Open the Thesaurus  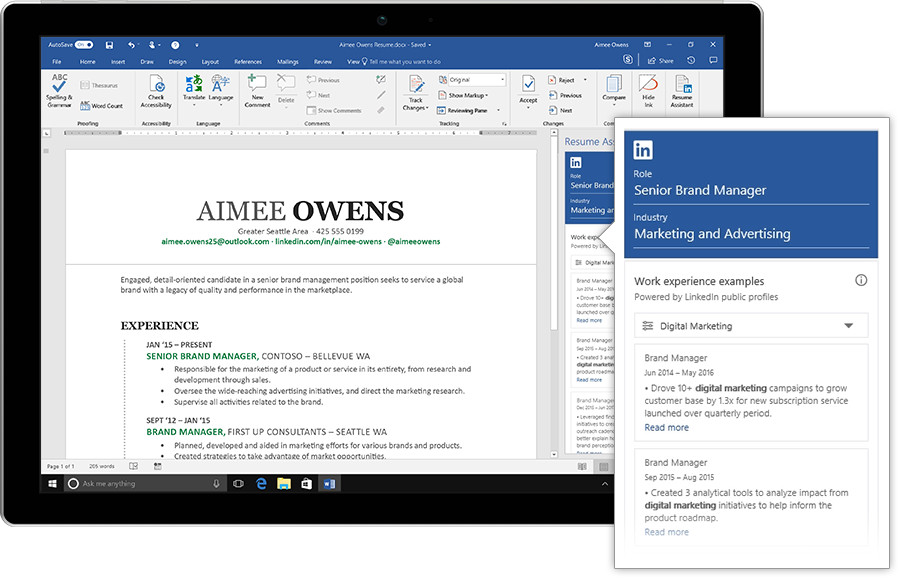(99, 86)
